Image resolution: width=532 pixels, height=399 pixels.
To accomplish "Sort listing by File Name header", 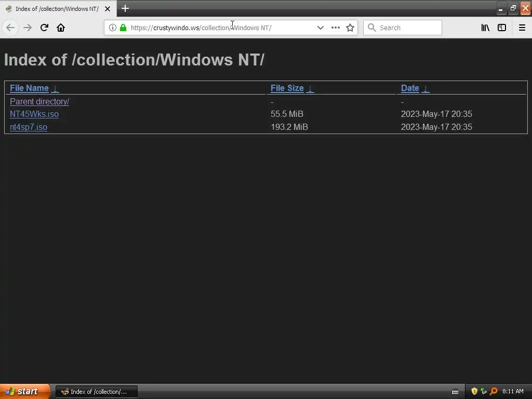I will coord(29,88).
